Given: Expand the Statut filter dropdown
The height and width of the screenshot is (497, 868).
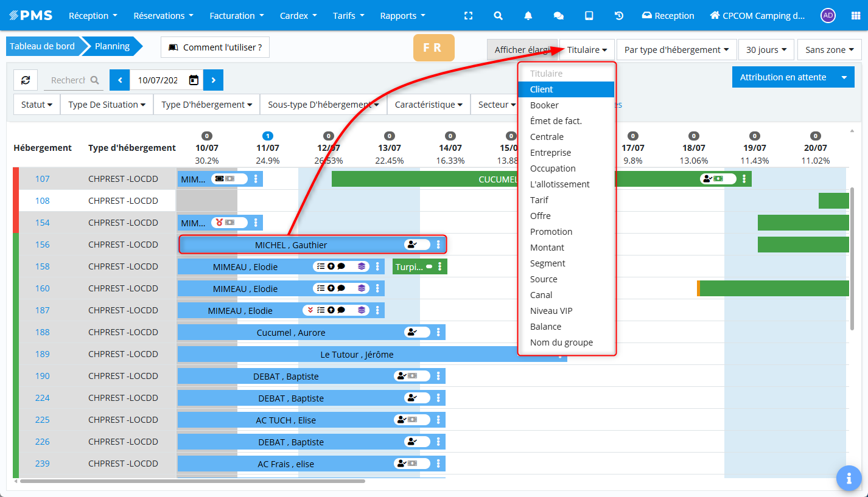Looking at the screenshot, I should click(37, 105).
